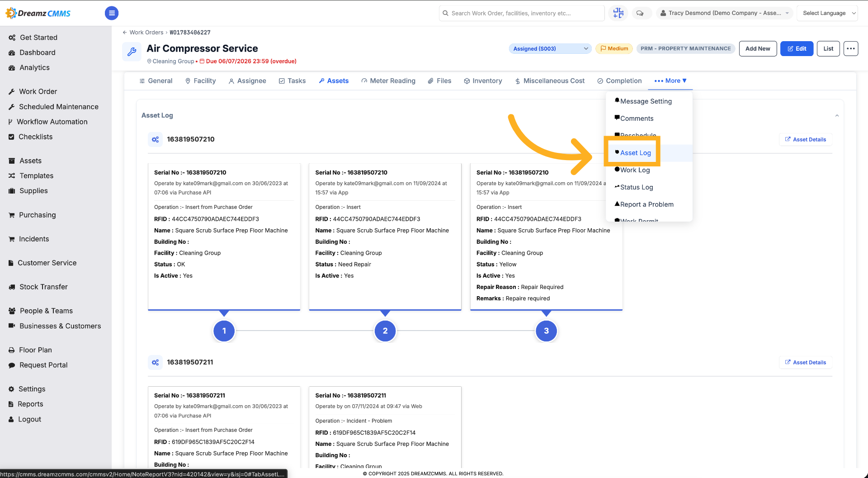Open Workflow Automation in the sidebar
This screenshot has width=868, height=478.
pos(52,122)
